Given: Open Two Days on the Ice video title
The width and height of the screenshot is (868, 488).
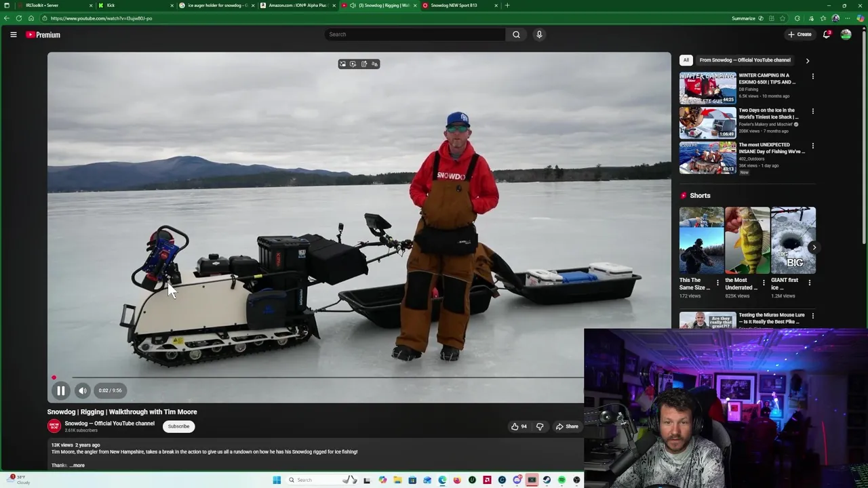Looking at the screenshot, I should pyautogui.click(x=768, y=113).
